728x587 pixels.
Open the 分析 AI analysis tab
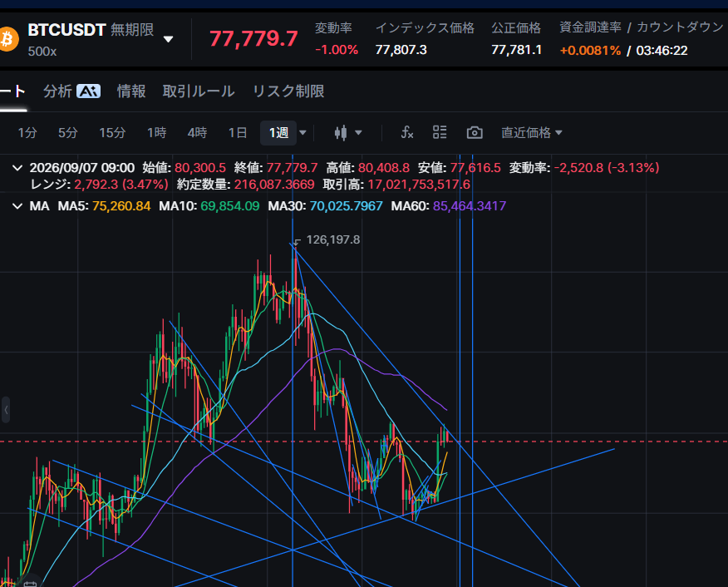coord(71,91)
